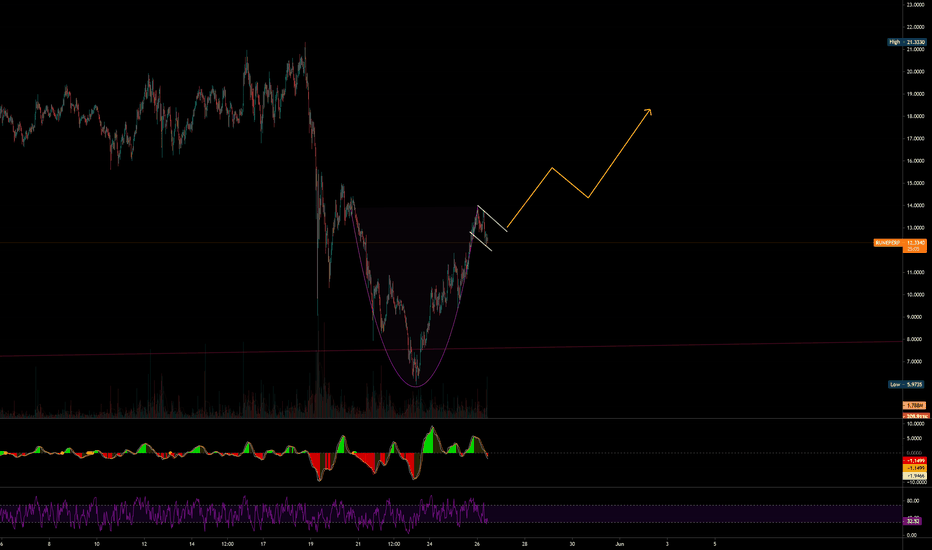Click the 8.0000 price axis label
The width and height of the screenshot is (932, 550).
click(915, 340)
